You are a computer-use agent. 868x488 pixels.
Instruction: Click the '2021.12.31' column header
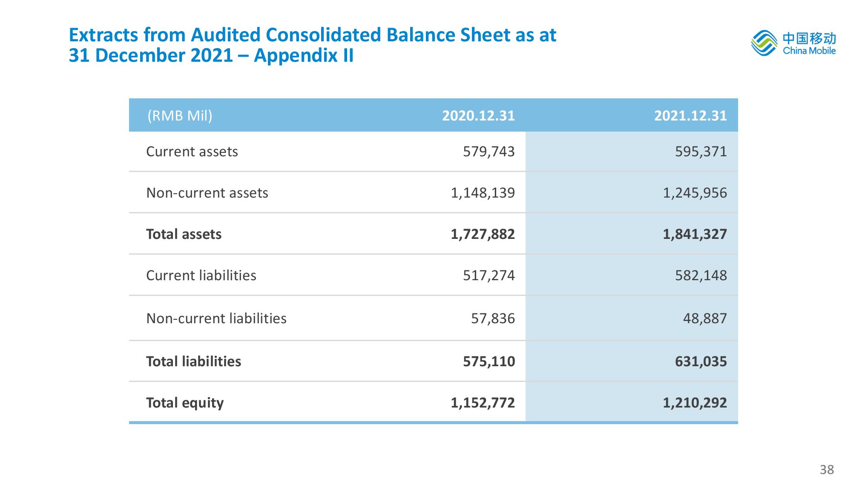690,116
